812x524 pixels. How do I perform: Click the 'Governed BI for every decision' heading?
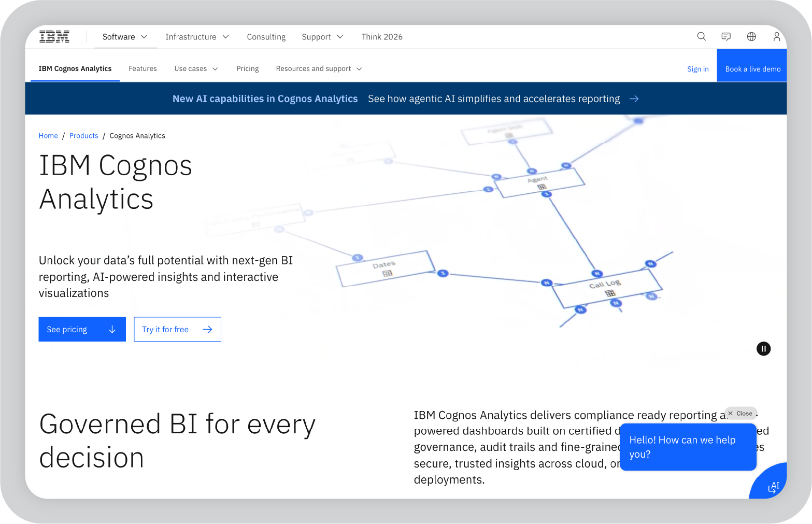coord(177,441)
